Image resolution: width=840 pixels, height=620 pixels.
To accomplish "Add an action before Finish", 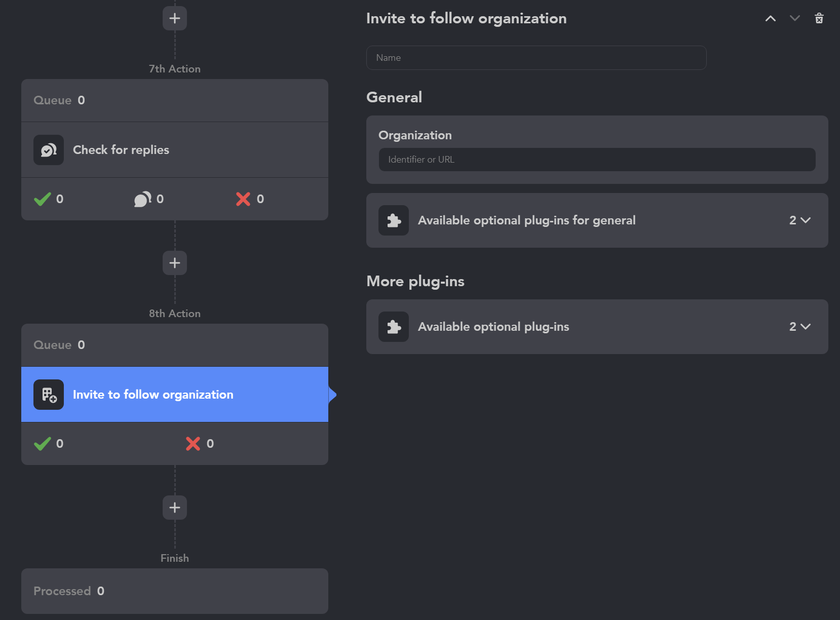I will click(175, 508).
